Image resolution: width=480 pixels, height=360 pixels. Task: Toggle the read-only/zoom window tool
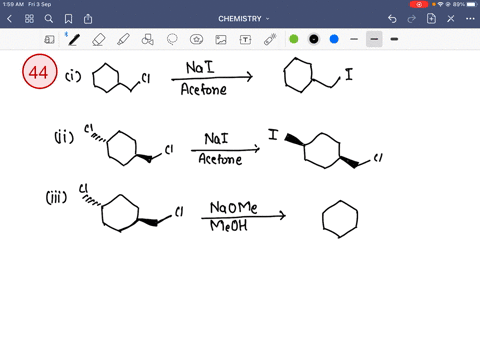pyautogui.click(x=49, y=39)
